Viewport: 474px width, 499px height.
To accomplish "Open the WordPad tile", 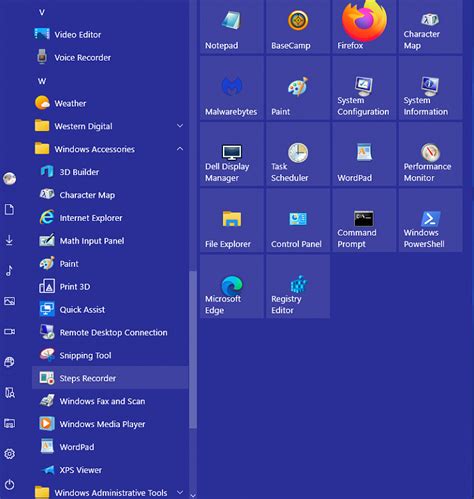I will [x=364, y=154].
